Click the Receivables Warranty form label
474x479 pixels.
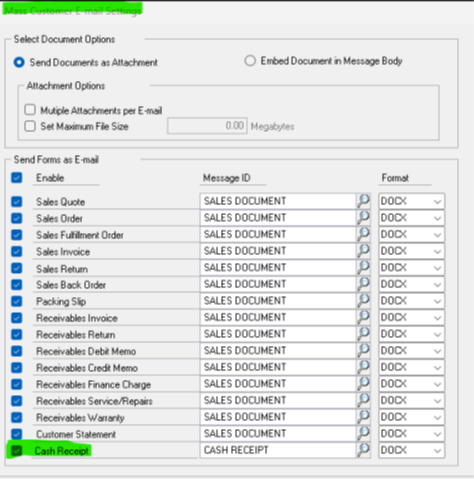click(80, 418)
